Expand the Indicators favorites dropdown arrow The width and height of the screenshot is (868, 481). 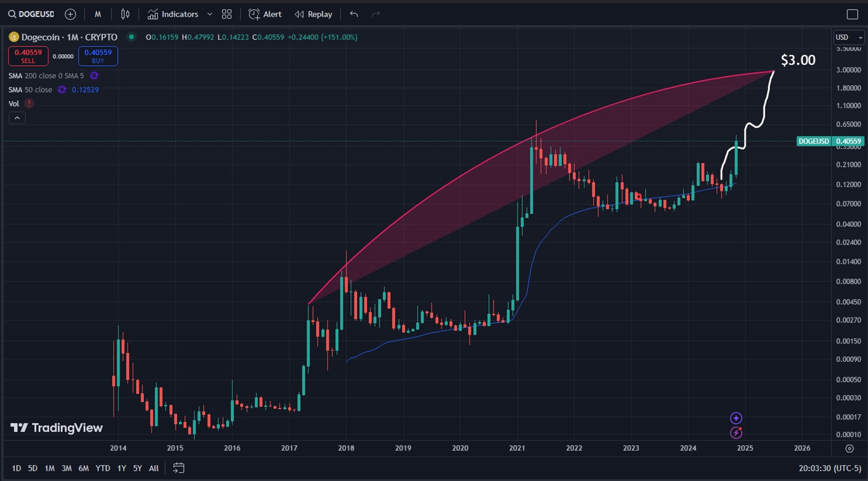click(x=210, y=14)
